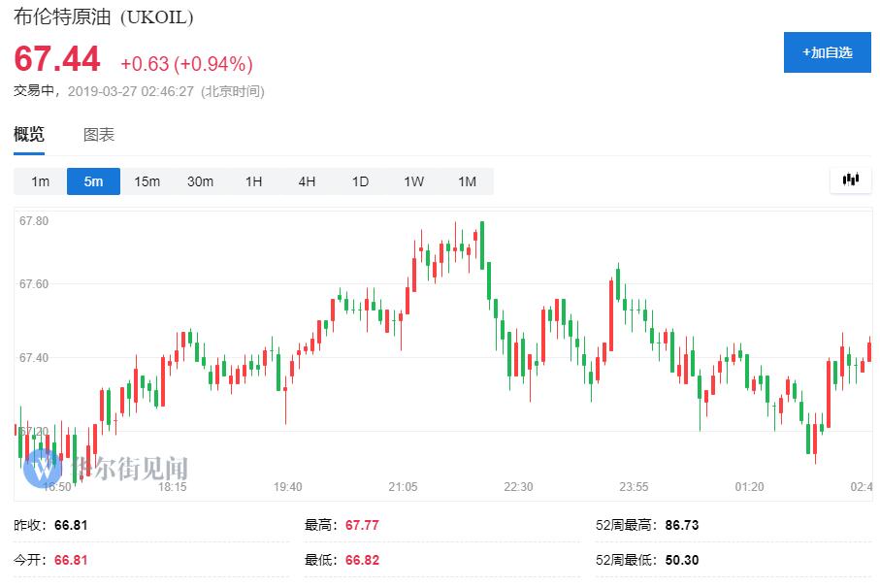880x588 pixels.
Task: Pick the 4H timeframe option
Action: coord(307,181)
